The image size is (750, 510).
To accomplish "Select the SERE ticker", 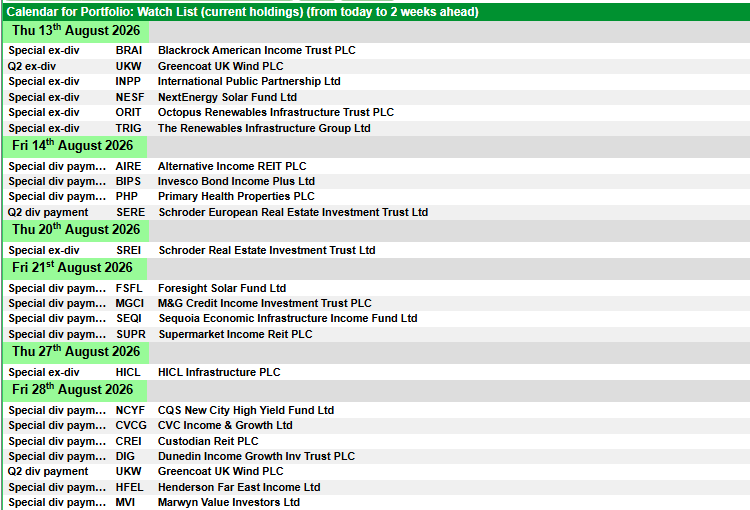I will click(131, 212).
